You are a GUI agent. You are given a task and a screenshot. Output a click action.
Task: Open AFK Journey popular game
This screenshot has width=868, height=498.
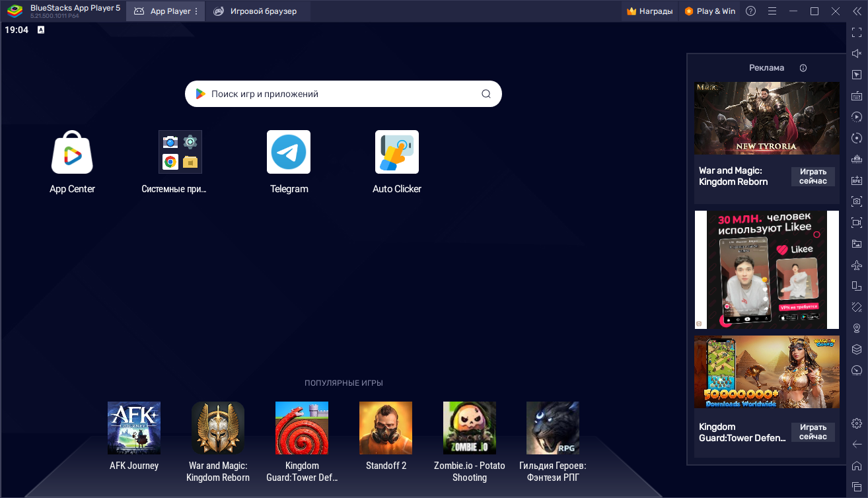click(x=134, y=428)
